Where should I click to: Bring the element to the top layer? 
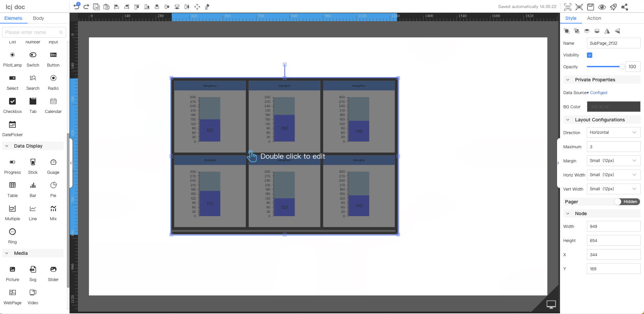[x=587, y=31]
